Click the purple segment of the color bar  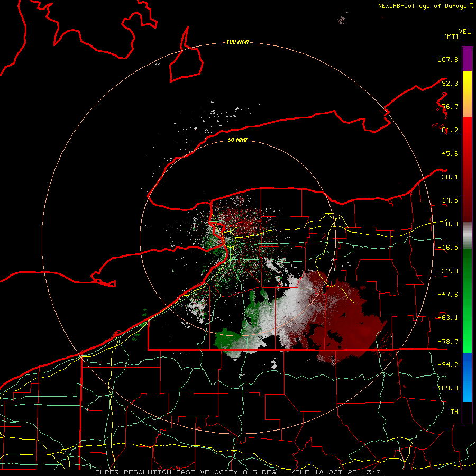[467, 59]
